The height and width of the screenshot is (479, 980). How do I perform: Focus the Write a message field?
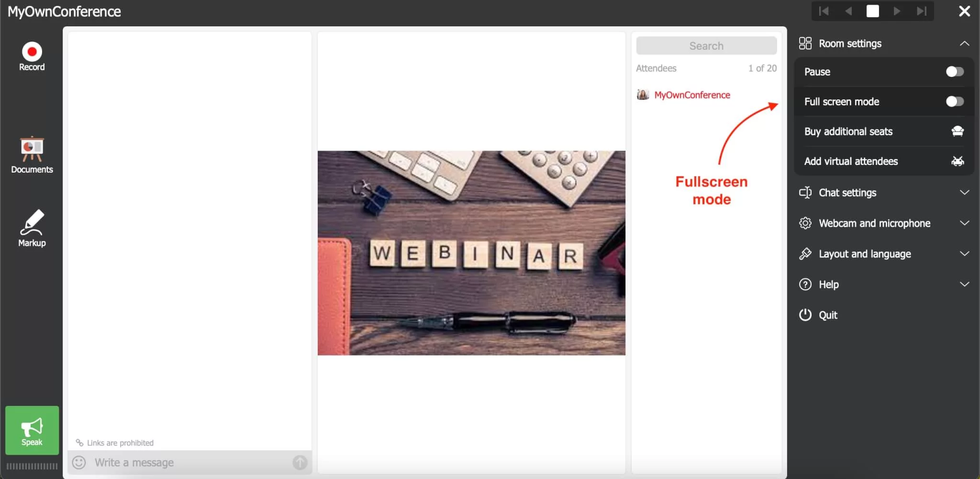point(189,462)
